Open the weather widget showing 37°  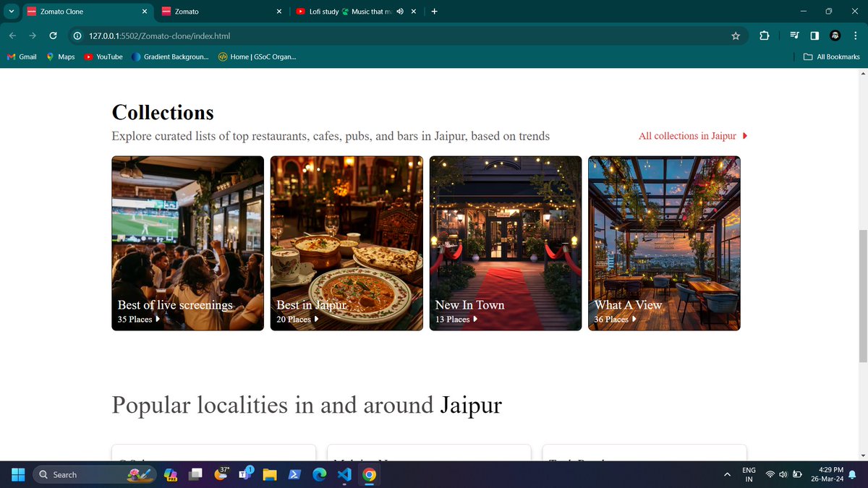tap(223, 474)
